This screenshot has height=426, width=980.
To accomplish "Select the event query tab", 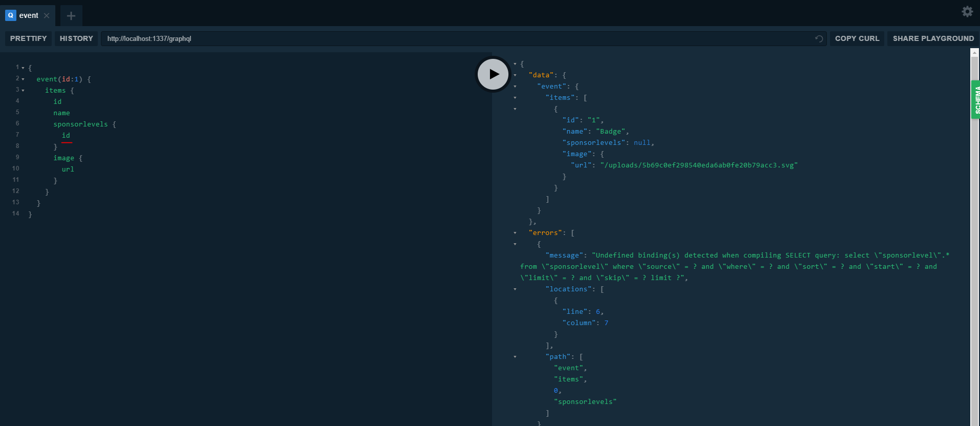I will click(28, 15).
